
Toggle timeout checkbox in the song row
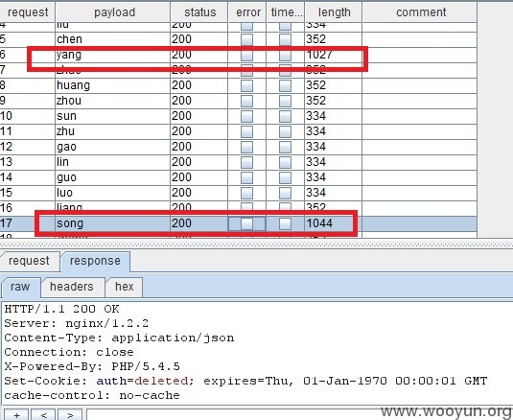(x=286, y=224)
